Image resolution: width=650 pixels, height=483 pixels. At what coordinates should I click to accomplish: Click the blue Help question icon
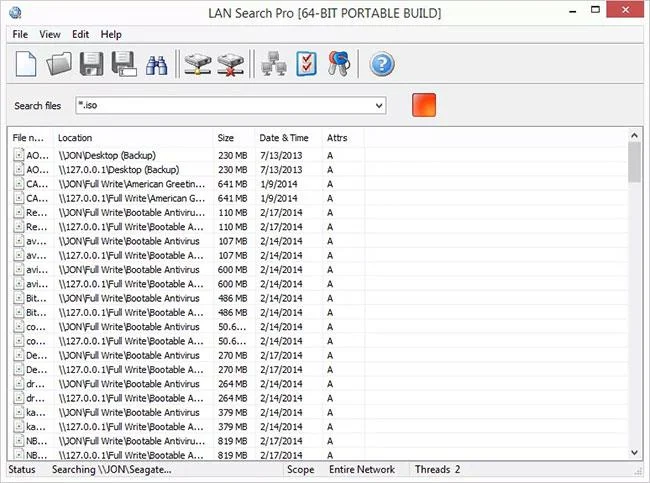pyautogui.click(x=382, y=64)
